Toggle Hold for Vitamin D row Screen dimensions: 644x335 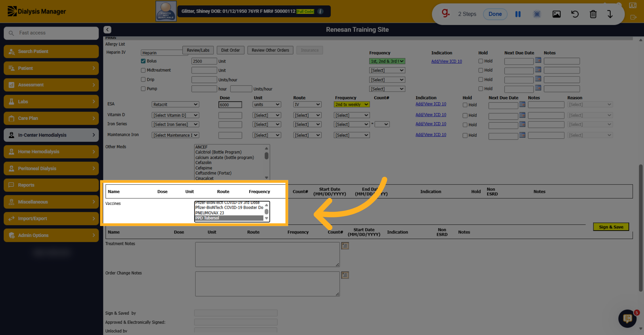[465, 116]
